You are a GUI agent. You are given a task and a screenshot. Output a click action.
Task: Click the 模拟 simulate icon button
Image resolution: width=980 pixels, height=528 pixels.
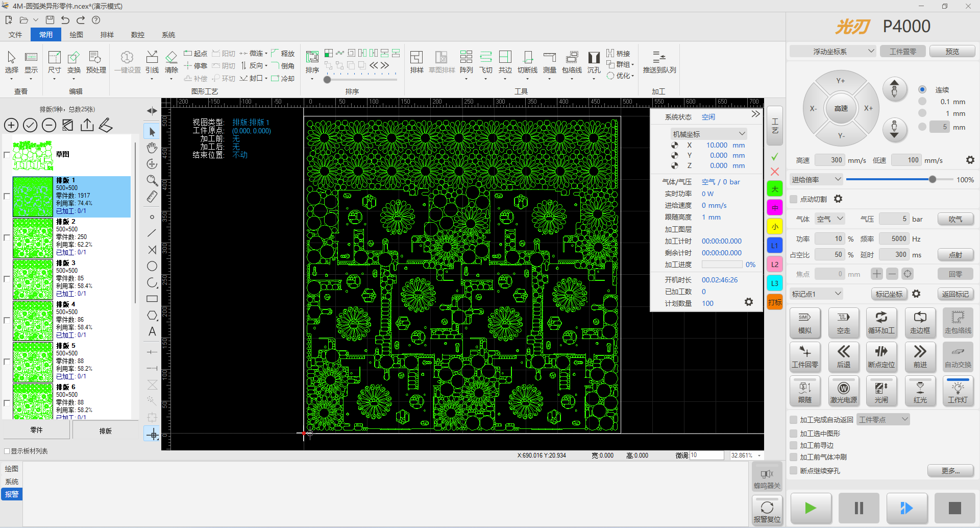pos(805,323)
